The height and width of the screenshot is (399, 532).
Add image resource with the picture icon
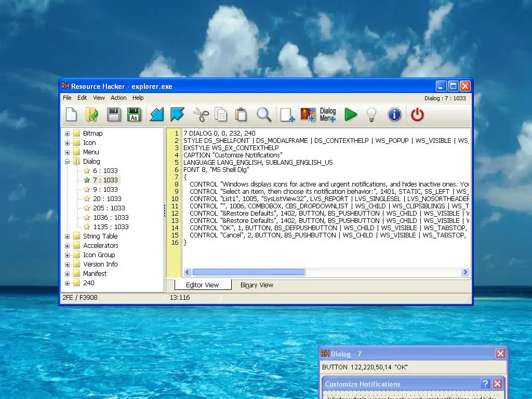[x=308, y=115]
